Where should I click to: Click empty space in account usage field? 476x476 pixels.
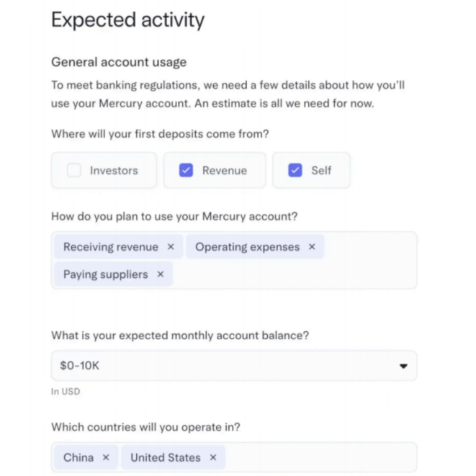point(302,274)
